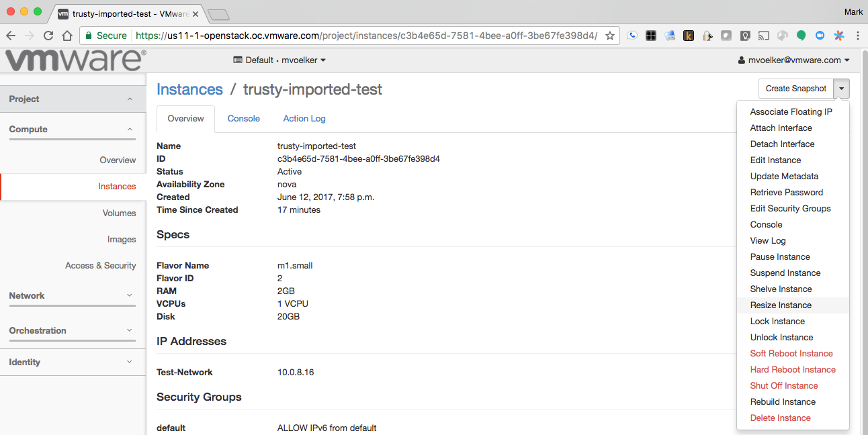Click the browser back arrow

pyautogui.click(x=11, y=36)
